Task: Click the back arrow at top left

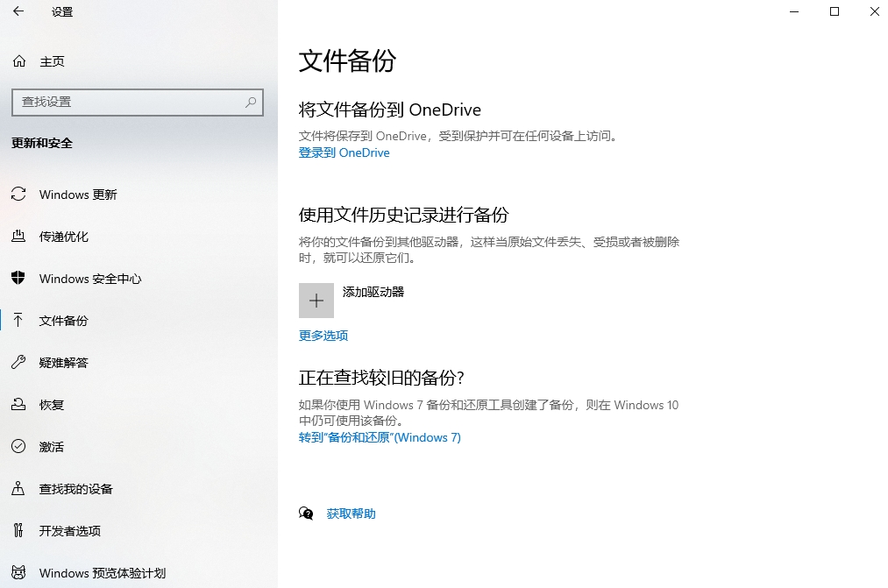Action: click(18, 12)
